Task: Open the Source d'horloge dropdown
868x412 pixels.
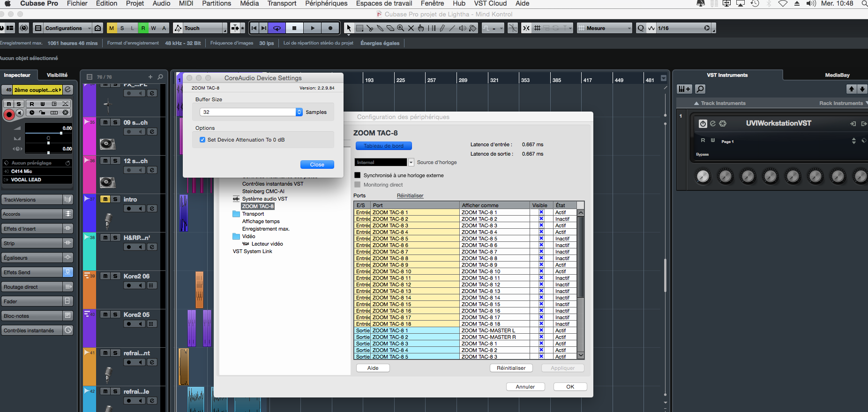Action: pyautogui.click(x=411, y=162)
